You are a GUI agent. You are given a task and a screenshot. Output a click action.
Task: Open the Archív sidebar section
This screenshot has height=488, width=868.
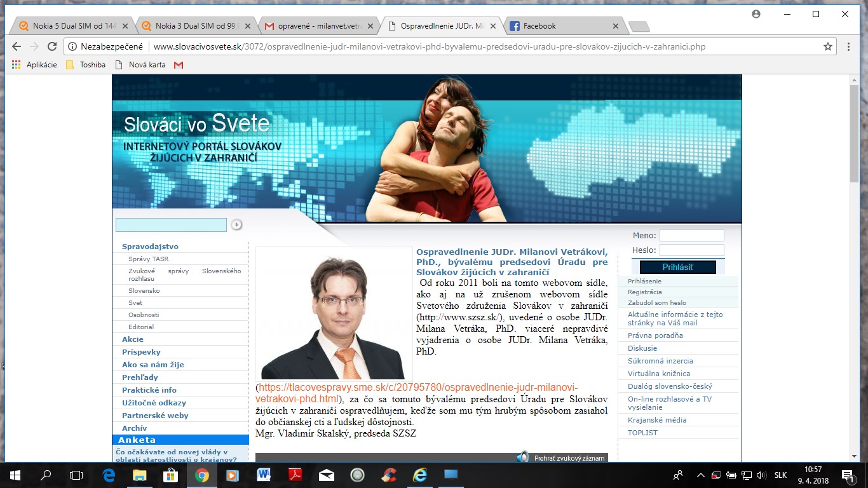pos(134,428)
